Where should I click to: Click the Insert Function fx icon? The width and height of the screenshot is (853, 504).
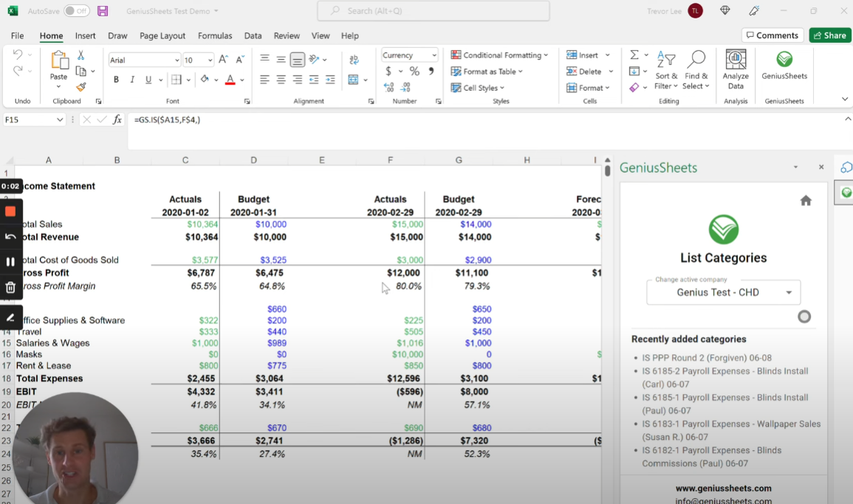tap(117, 120)
